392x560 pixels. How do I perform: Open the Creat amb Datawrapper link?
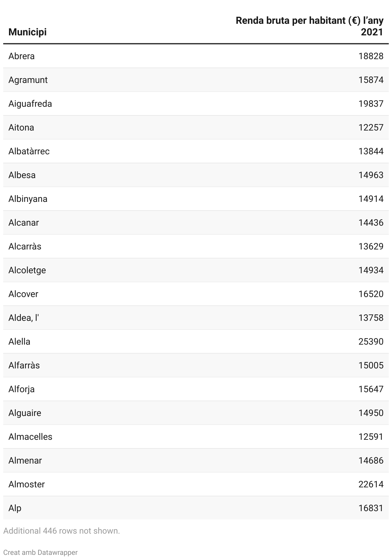pyautogui.click(x=40, y=552)
